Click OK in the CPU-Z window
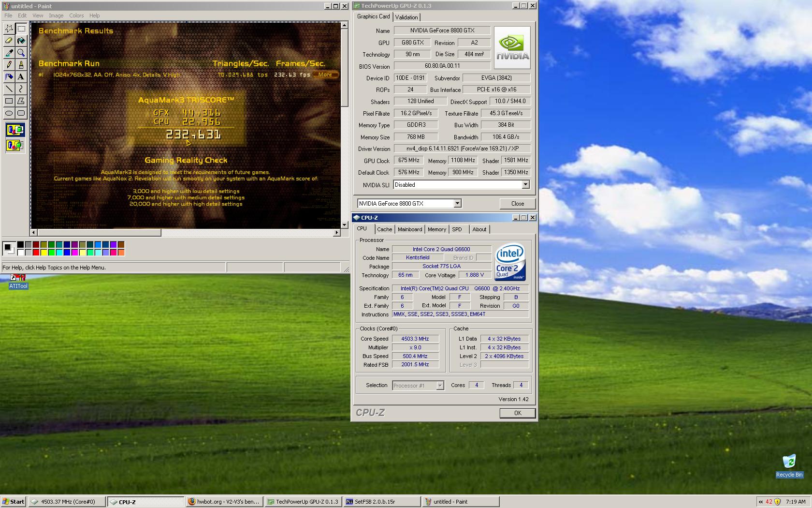 pyautogui.click(x=518, y=413)
